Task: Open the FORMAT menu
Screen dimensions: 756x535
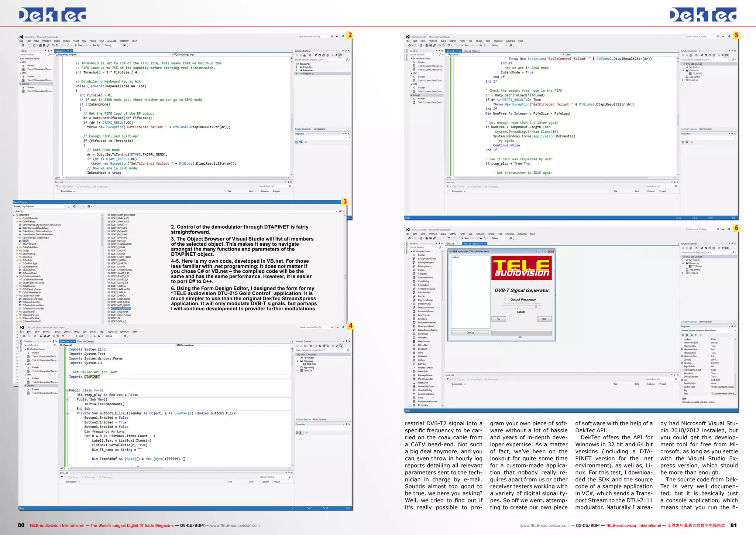Action: 480,234
